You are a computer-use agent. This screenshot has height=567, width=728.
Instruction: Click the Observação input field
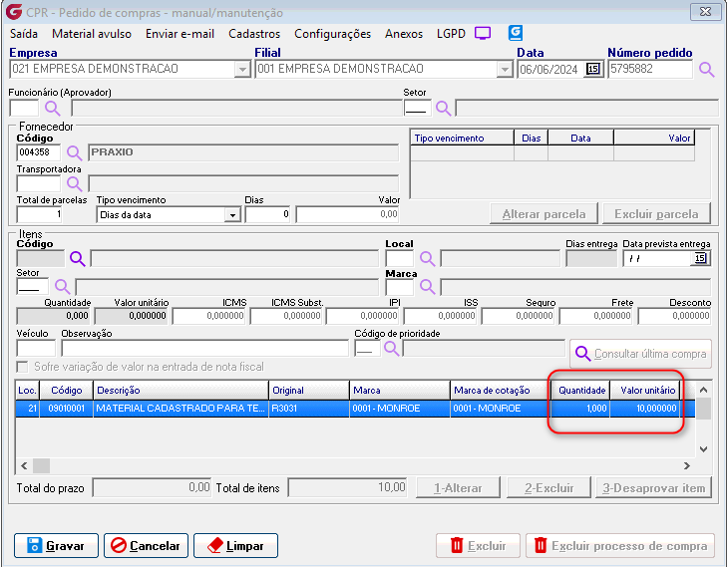point(204,349)
